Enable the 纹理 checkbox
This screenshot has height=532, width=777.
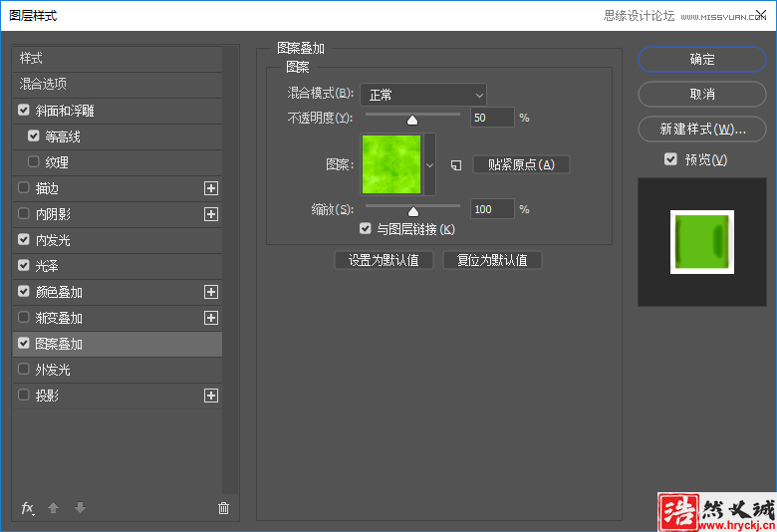pyautogui.click(x=34, y=161)
